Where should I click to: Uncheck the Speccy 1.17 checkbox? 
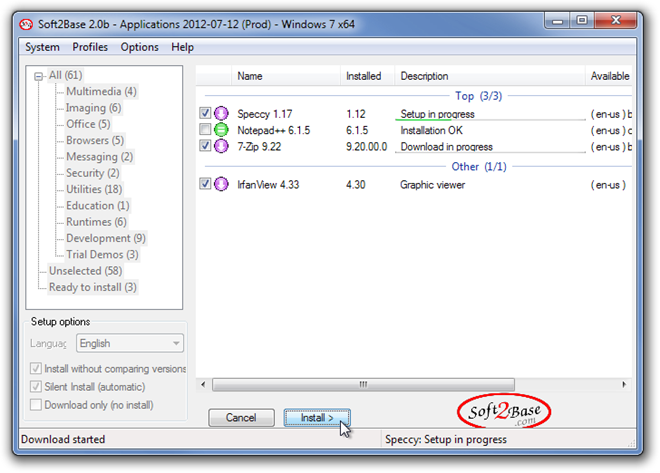pyautogui.click(x=205, y=113)
